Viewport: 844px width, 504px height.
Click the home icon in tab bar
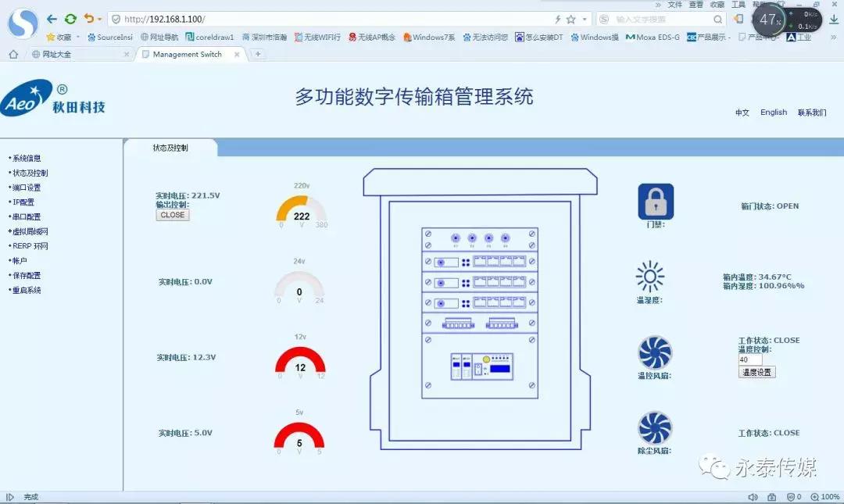13,55
